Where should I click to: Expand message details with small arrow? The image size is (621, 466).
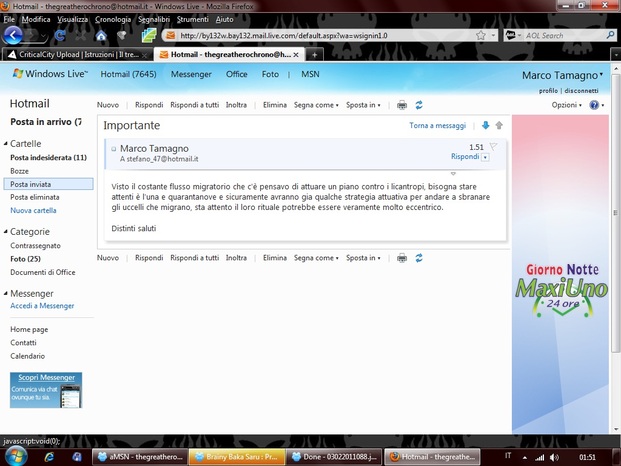click(453, 174)
